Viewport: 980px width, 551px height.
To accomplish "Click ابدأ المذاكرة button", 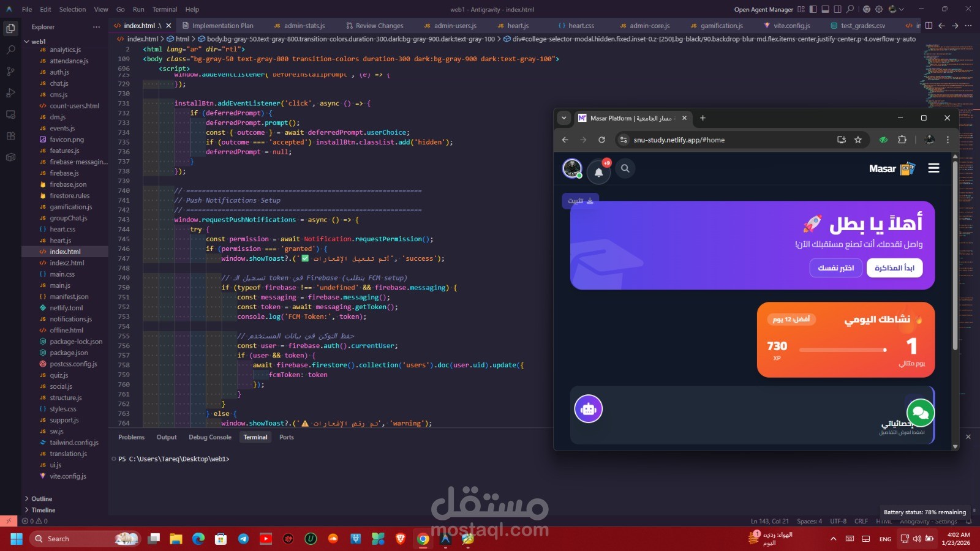I will coord(894,268).
